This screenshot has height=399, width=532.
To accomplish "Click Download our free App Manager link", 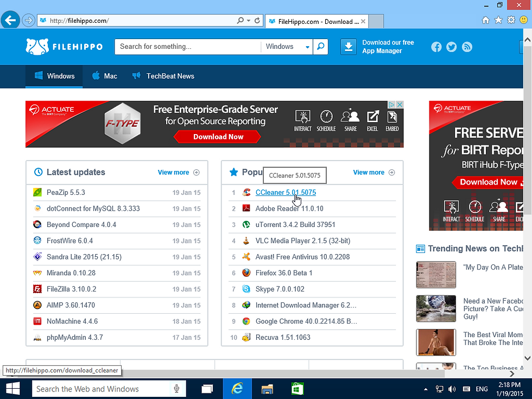I will (388, 47).
